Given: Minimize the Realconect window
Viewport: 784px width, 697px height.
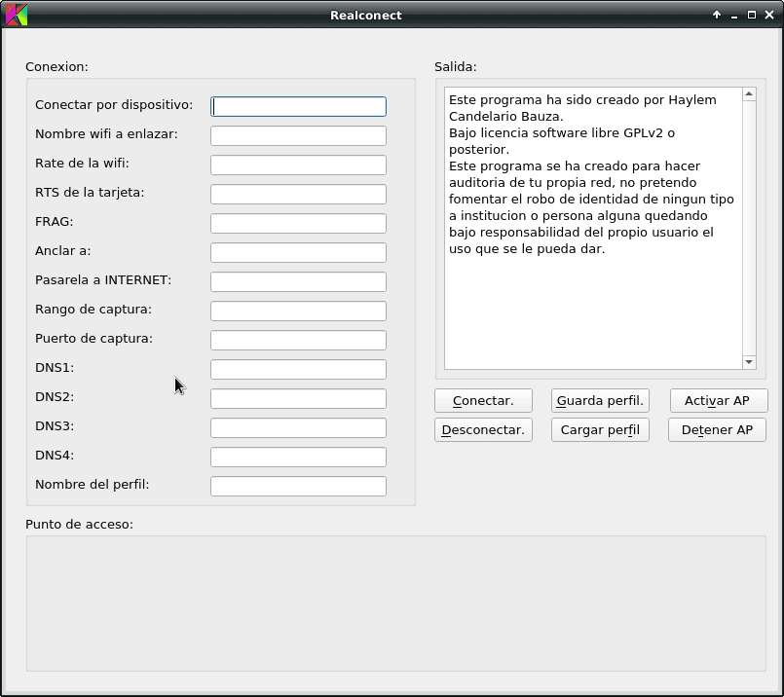Looking at the screenshot, I should [x=734, y=16].
